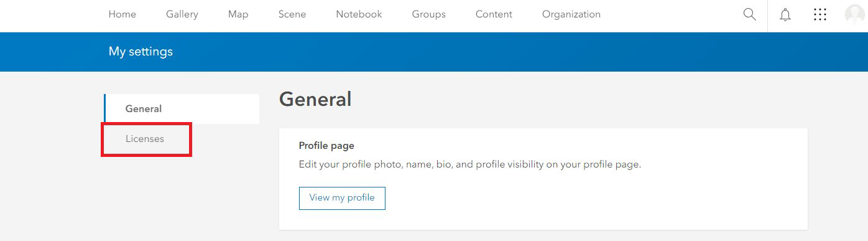Screen dimensions: 868x241
Task: Click the View my profile button
Action: click(342, 198)
